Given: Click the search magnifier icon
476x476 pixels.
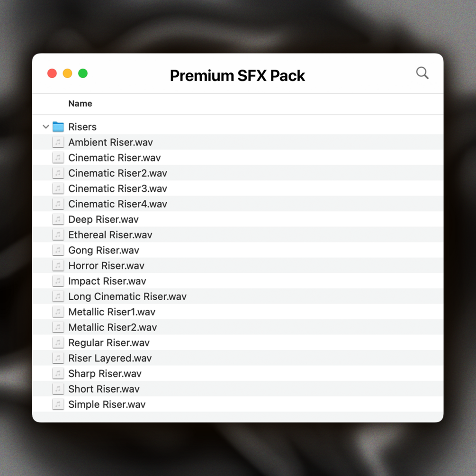Looking at the screenshot, I should 422,73.
